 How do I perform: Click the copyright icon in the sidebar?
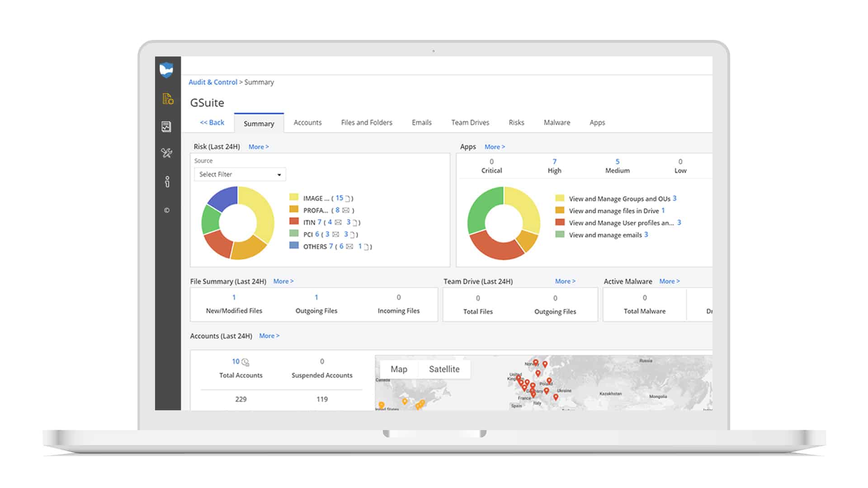click(167, 210)
